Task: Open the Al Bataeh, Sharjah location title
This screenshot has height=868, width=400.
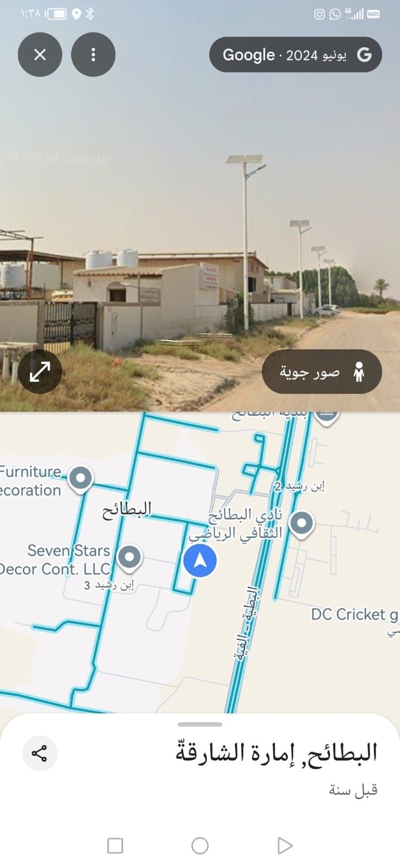Action: point(276,753)
